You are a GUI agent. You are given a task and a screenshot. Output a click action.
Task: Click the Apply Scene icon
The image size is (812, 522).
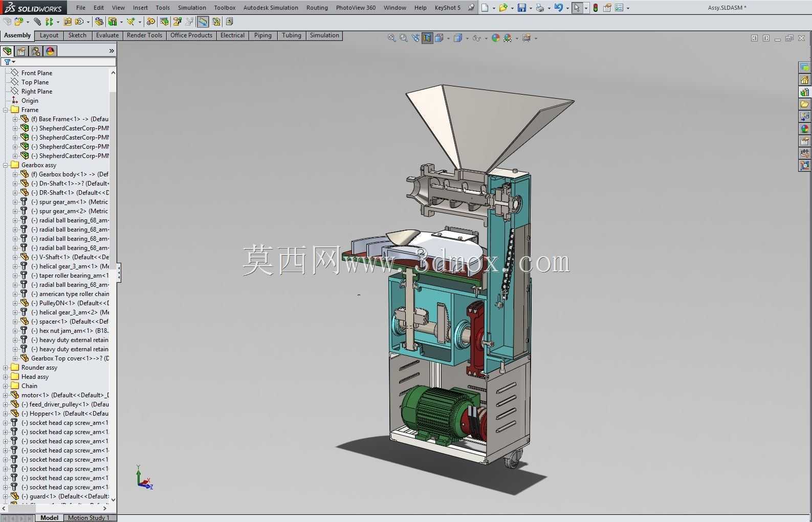pyautogui.click(x=508, y=38)
